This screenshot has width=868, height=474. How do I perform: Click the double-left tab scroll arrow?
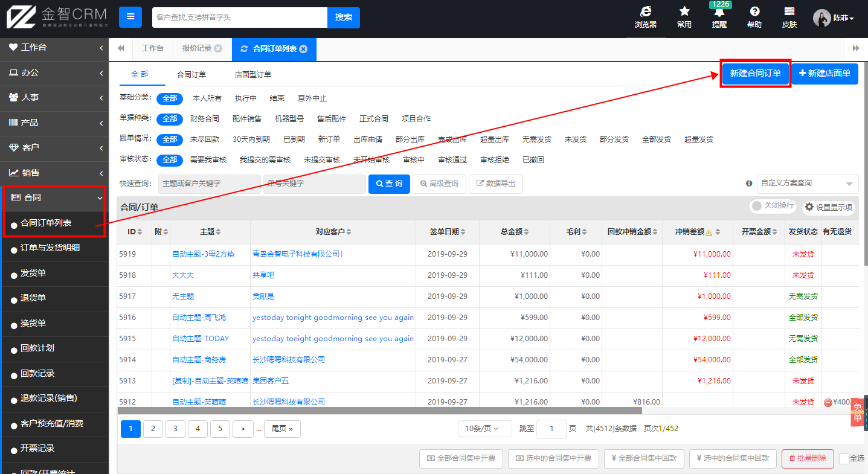click(121, 48)
